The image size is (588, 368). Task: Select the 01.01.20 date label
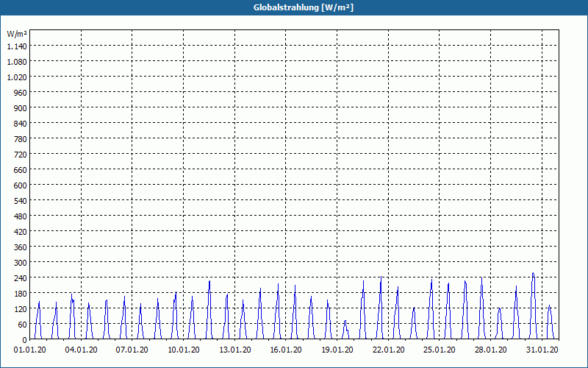29,350
